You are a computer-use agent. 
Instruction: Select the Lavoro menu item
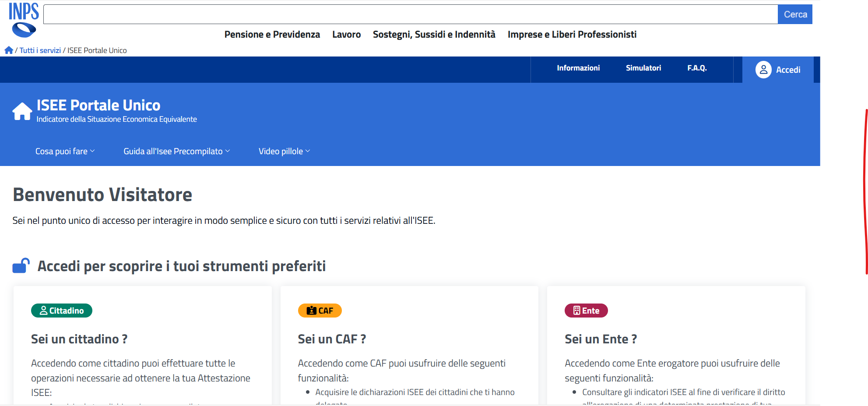[346, 35]
